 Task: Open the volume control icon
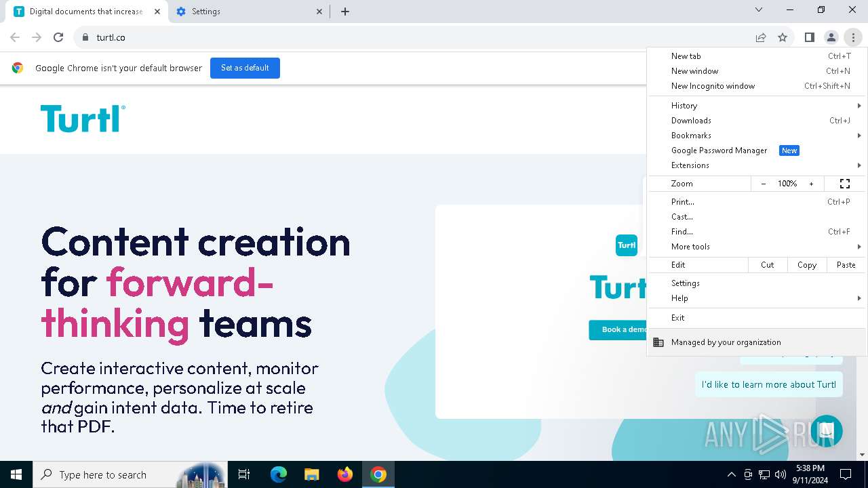[x=781, y=474]
